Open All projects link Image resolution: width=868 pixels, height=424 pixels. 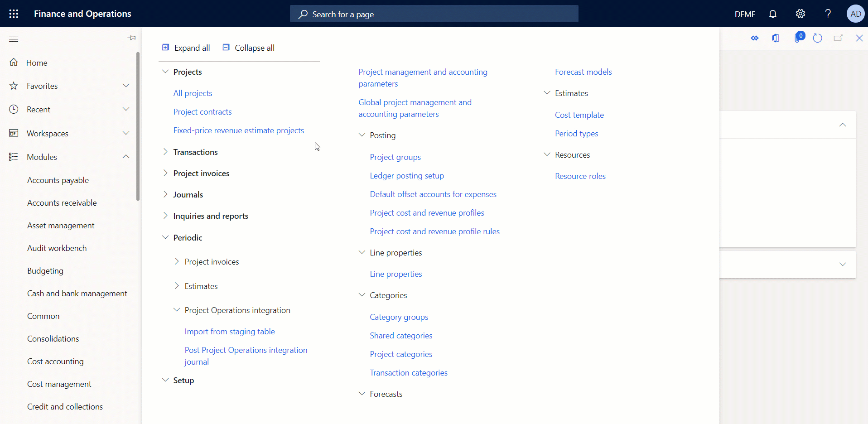click(x=193, y=93)
